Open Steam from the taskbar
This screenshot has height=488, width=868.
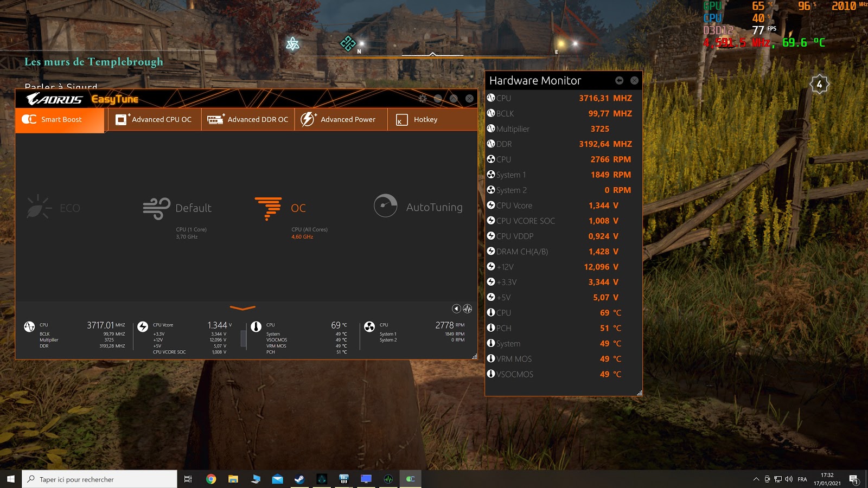click(x=299, y=479)
